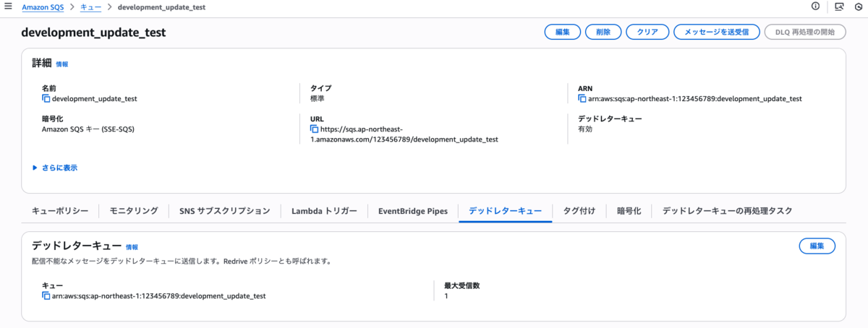Go to キュー breadcrumb link
Viewport: 868px width, 328px height.
(x=90, y=7)
